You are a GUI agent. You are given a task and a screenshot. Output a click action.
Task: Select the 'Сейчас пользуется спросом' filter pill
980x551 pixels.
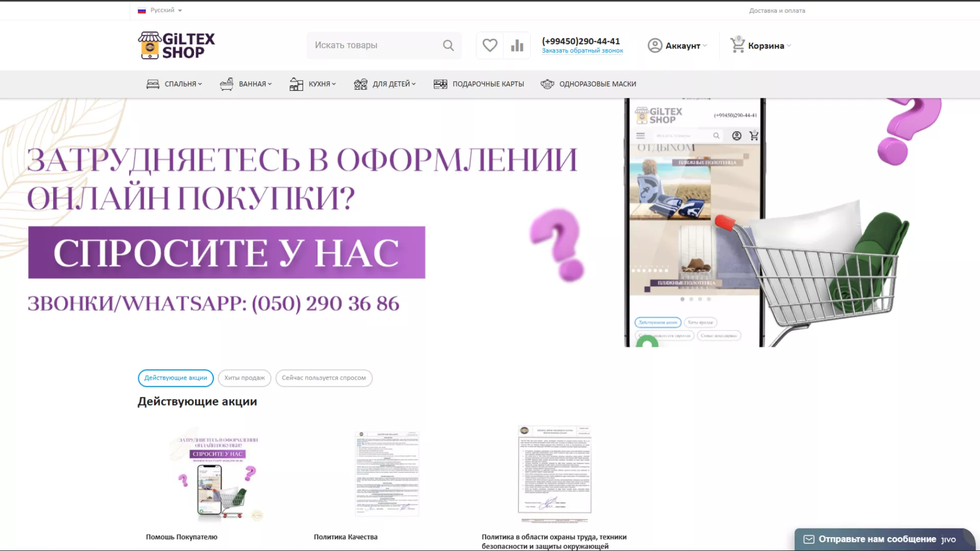point(324,378)
